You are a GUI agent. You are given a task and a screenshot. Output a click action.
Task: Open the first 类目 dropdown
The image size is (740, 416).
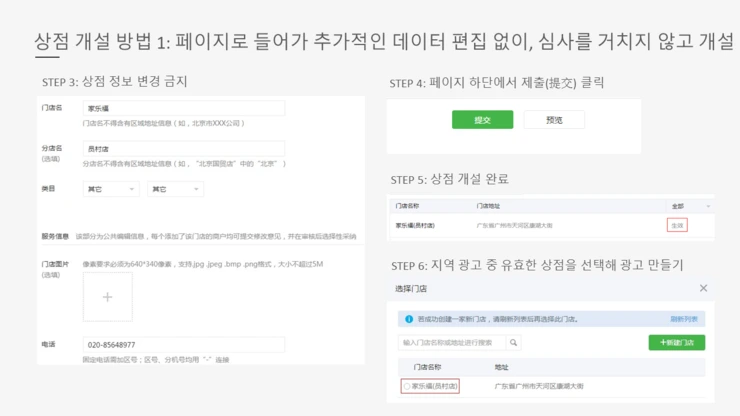(x=111, y=189)
